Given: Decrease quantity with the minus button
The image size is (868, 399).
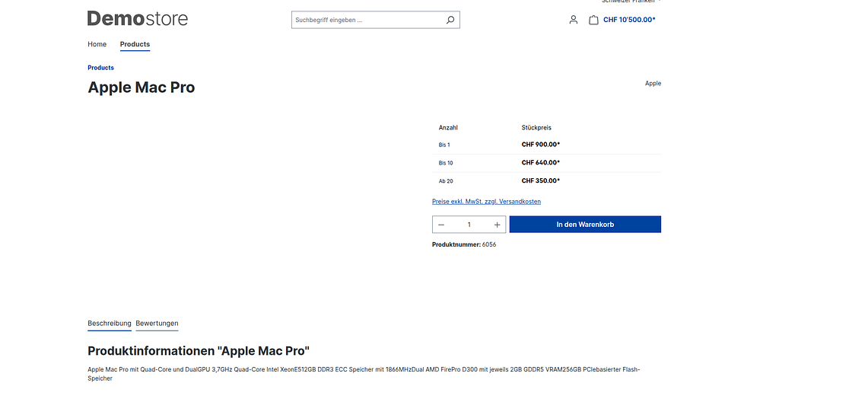Looking at the screenshot, I should [441, 225].
